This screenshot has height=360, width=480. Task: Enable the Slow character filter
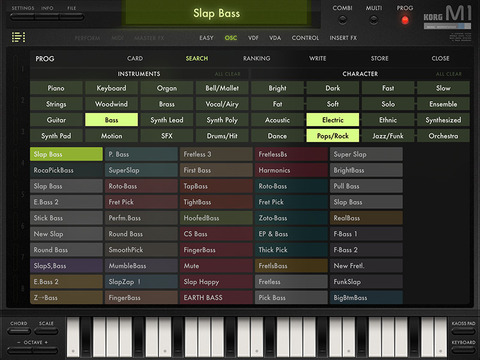pyautogui.click(x=443, y=88)
